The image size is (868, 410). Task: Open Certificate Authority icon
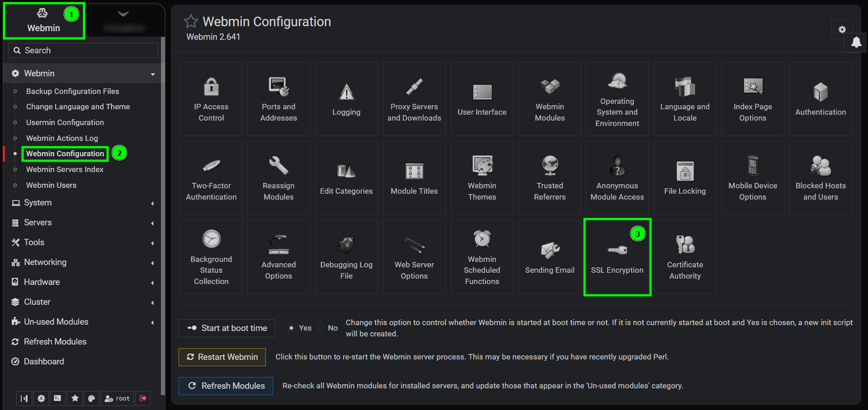click(685, 257)
